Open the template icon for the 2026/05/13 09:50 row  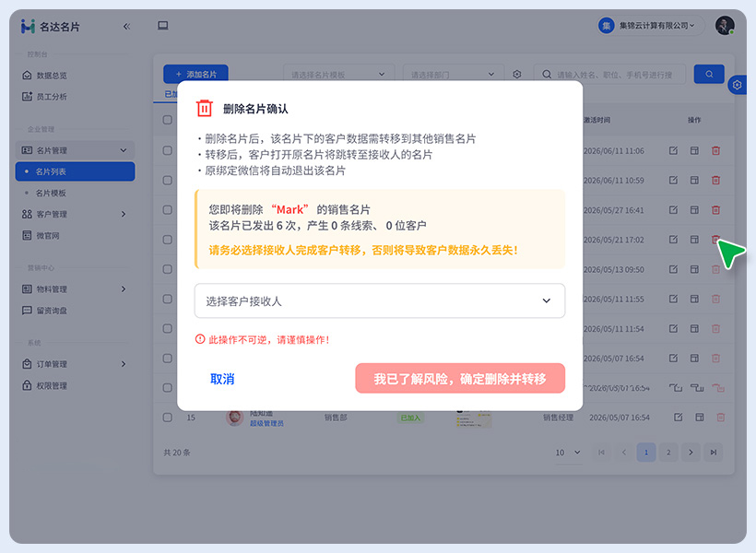(694, 269)
